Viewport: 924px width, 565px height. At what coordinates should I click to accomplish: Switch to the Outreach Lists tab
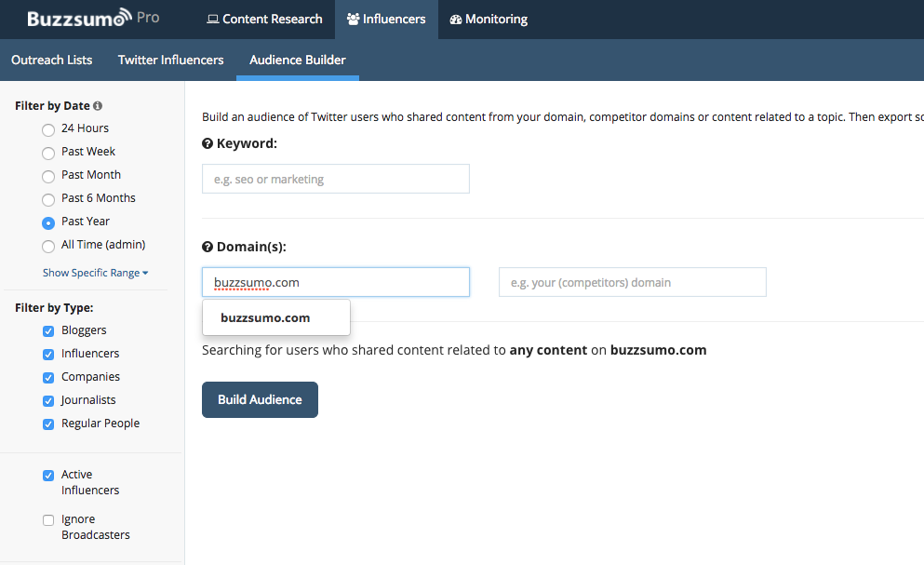(52, 60)
